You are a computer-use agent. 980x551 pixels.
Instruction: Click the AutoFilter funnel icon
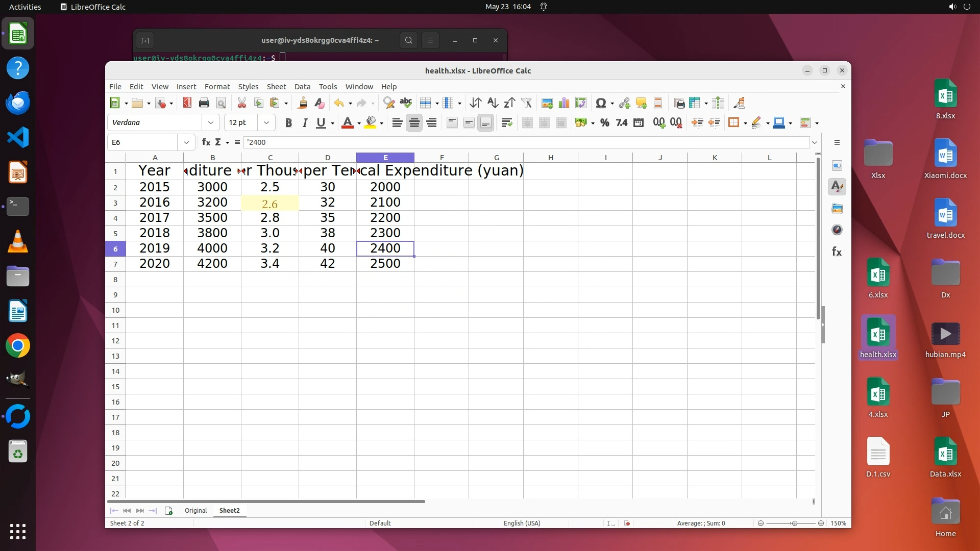tap(526, 103)
